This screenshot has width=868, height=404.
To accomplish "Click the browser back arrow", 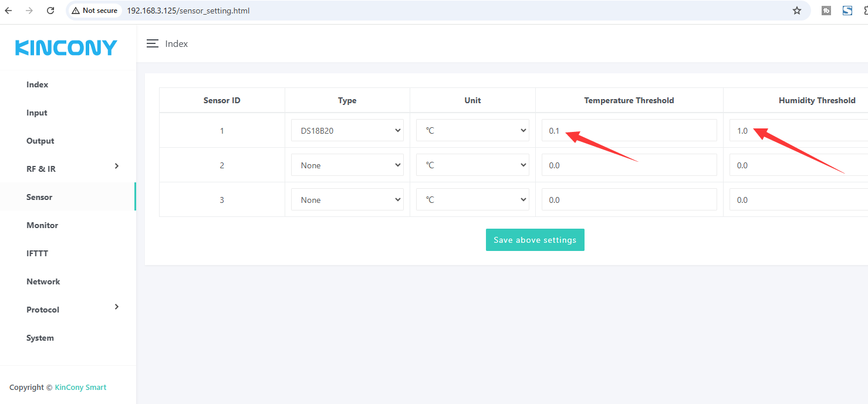I will click(x=8, y=11).
